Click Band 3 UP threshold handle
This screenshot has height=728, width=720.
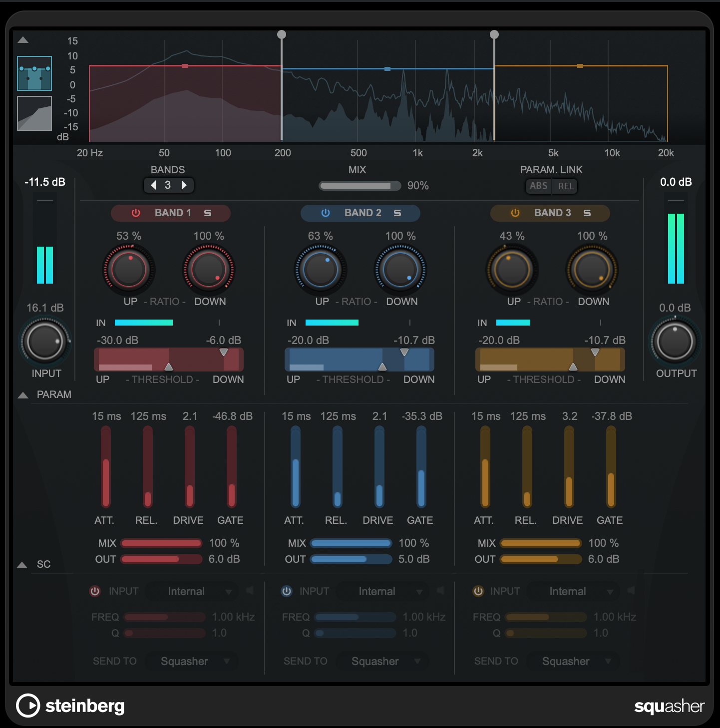coord(573,367)
